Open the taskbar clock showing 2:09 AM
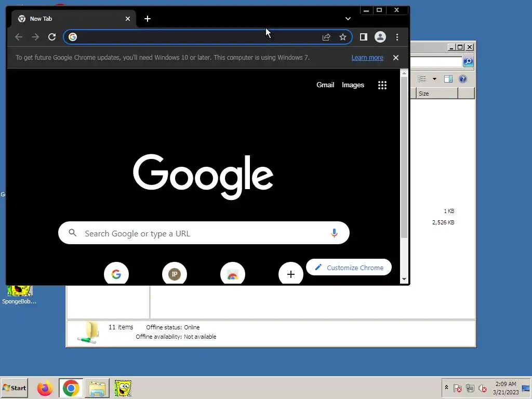The width and height of the screenshot is (532, 399). click(506, 388)
